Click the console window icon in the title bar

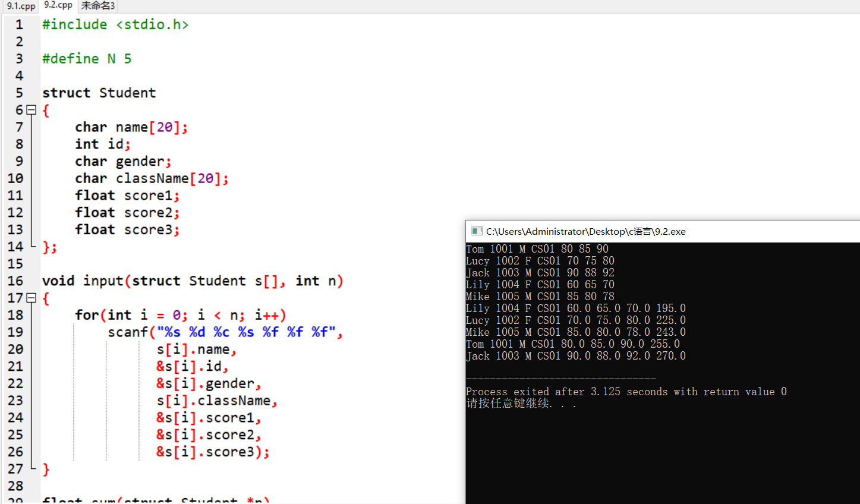[476, 231]
